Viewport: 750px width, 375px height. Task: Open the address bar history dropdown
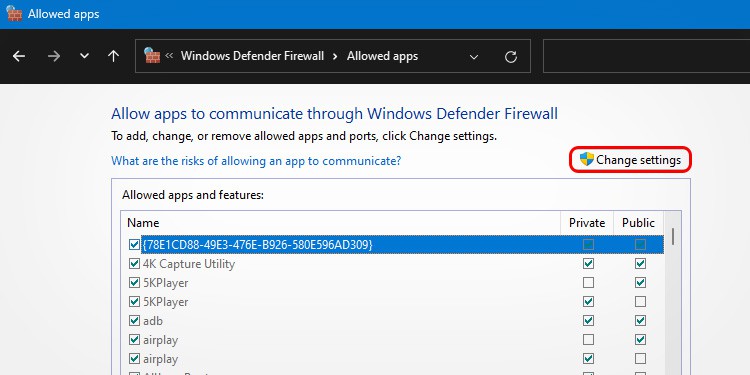(x=474, y=57)
